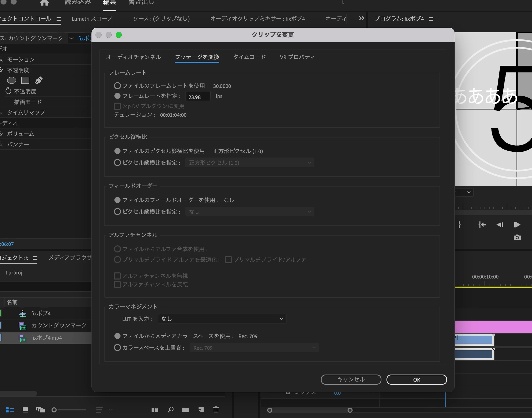Select the pen mask tool
The height and width of the screenshot is (418, 532).
point(39,81)
